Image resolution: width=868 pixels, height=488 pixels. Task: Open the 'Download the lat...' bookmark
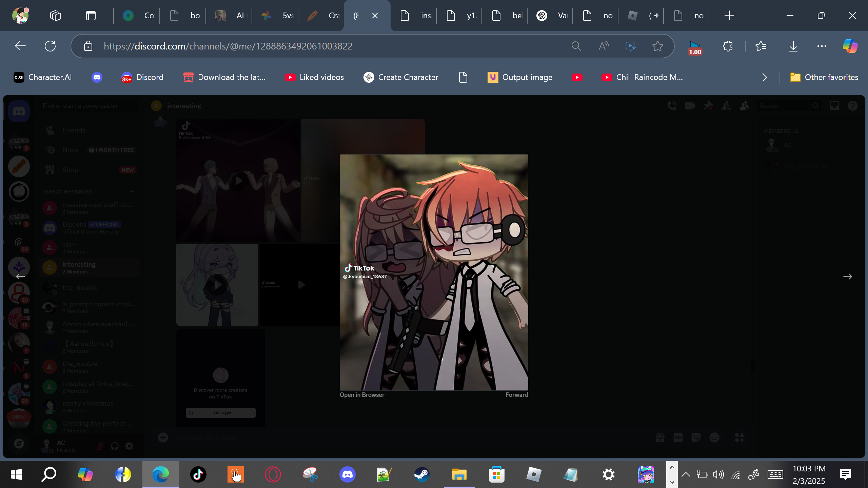click(224, 77)
